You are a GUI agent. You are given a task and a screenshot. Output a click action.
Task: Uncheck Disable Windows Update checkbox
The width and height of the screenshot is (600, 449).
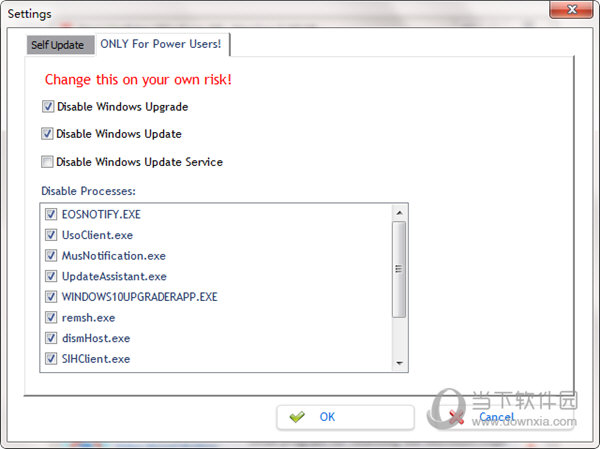47,134
